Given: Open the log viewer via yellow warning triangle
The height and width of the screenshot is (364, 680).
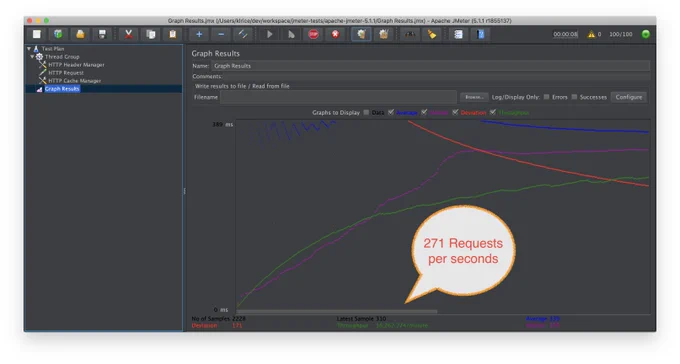Looking at the screenshot, I should [x=591, y=34].
